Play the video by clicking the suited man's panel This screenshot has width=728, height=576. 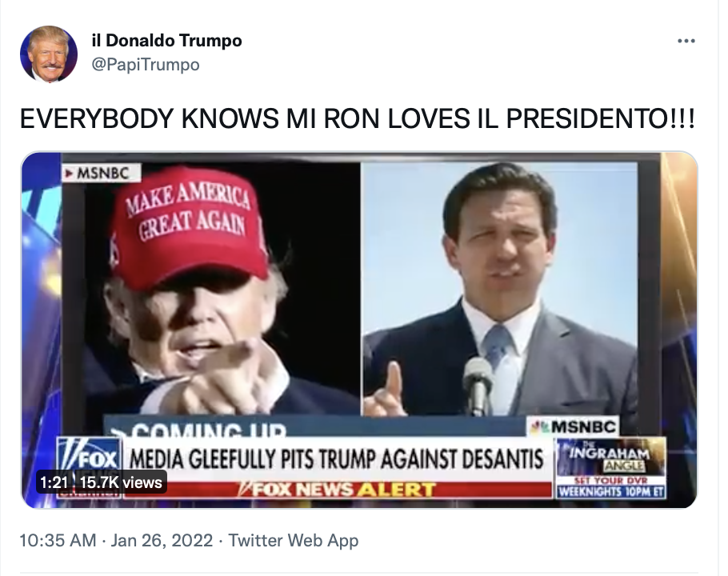[499, 288]
